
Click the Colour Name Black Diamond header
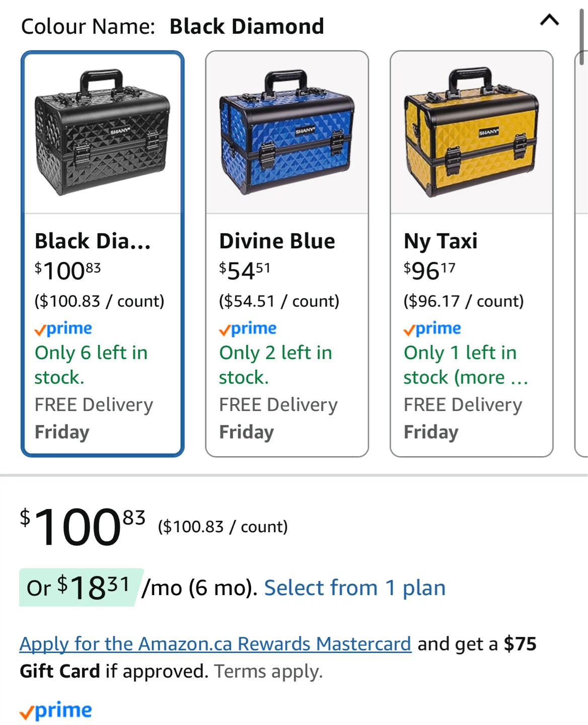(172, 26)
